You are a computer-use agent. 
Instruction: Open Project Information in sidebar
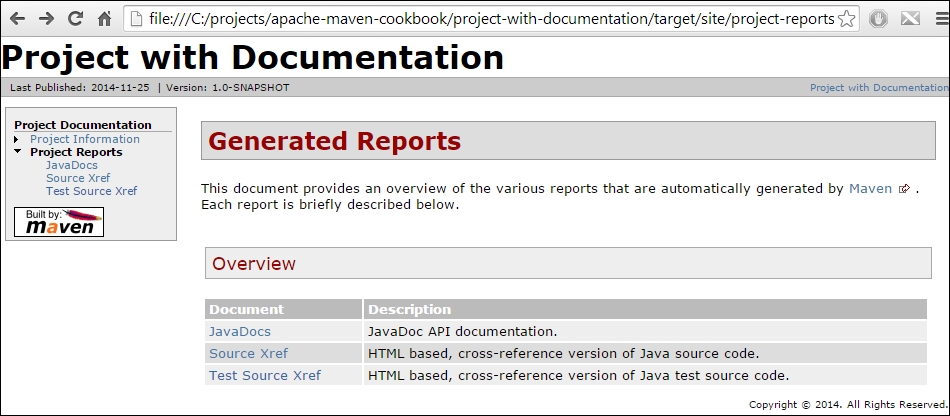pyautogui.click(x=85, y=139)
